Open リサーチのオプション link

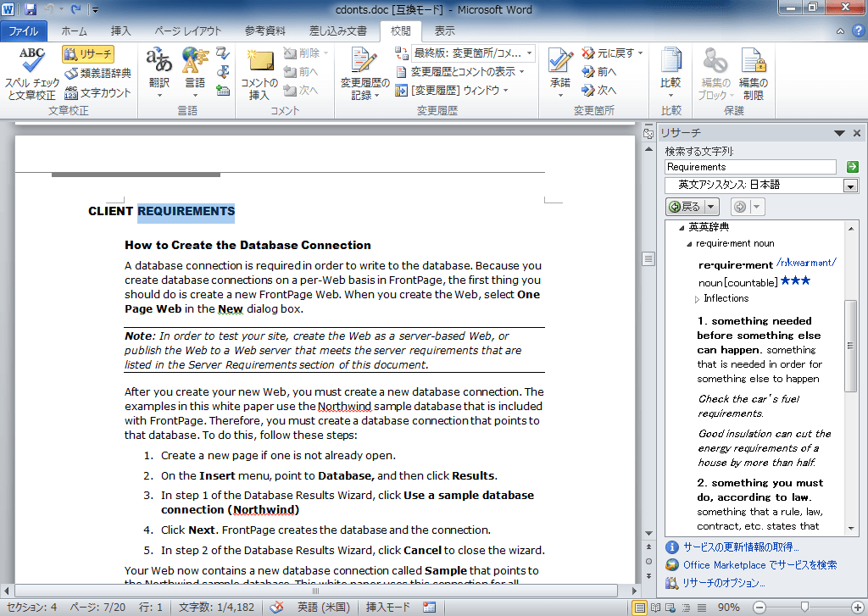(724, 583)
